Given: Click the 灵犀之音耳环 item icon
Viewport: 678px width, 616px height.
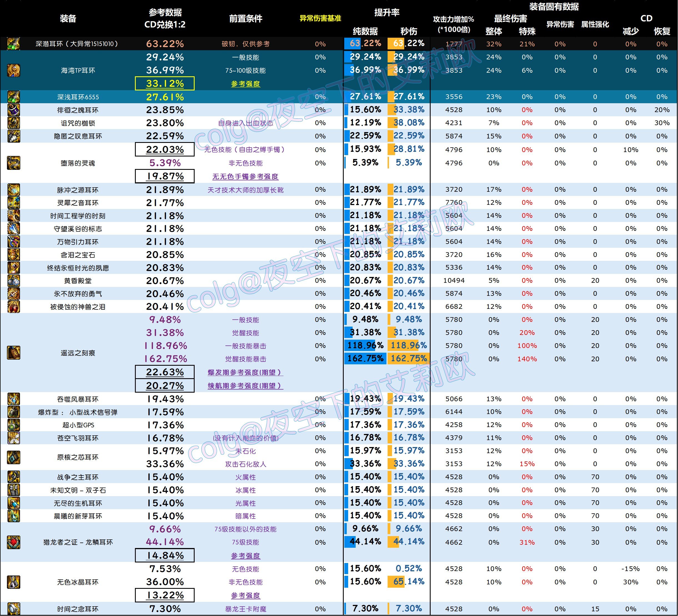Looking at the screenshot, I should 13,203.
